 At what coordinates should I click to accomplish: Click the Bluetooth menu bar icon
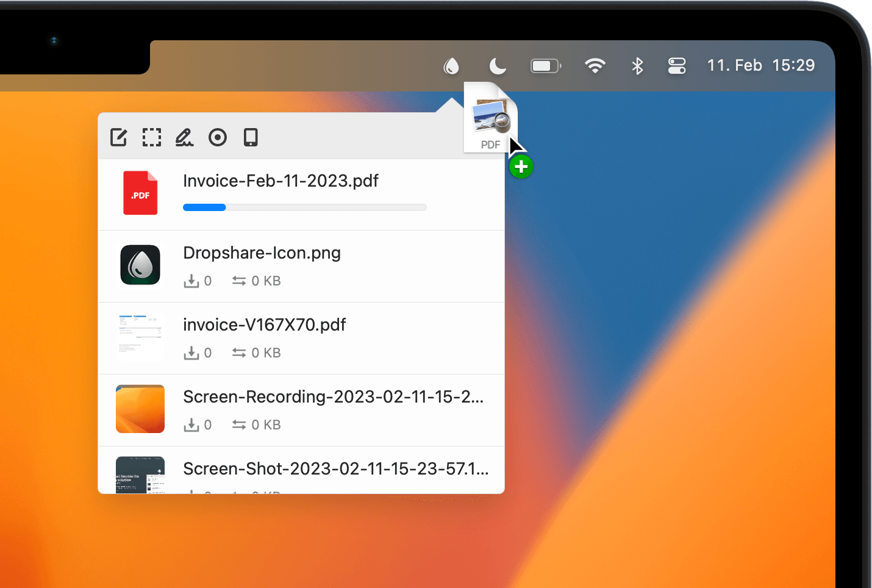(x=637, y=66)
